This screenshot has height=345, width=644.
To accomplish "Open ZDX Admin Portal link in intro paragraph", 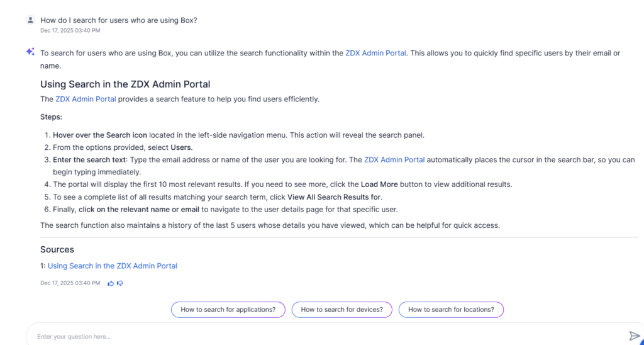I will [x=375, y=53].
